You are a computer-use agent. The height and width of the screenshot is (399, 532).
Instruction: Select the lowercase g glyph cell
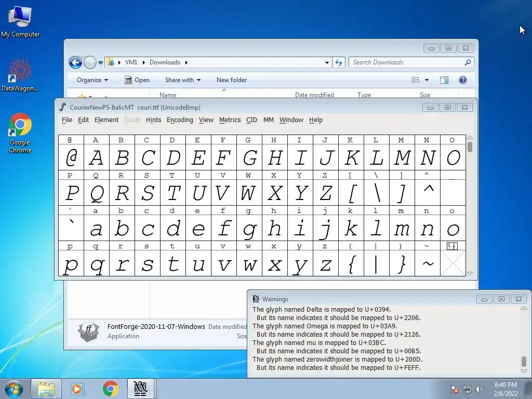(249, 229)
